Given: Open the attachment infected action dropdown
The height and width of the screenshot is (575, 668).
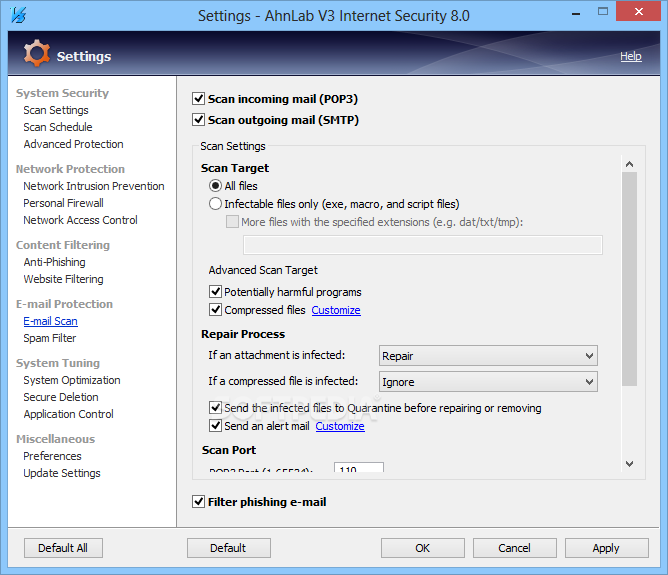Looking at the screenshot, I should tap(488, 356).
